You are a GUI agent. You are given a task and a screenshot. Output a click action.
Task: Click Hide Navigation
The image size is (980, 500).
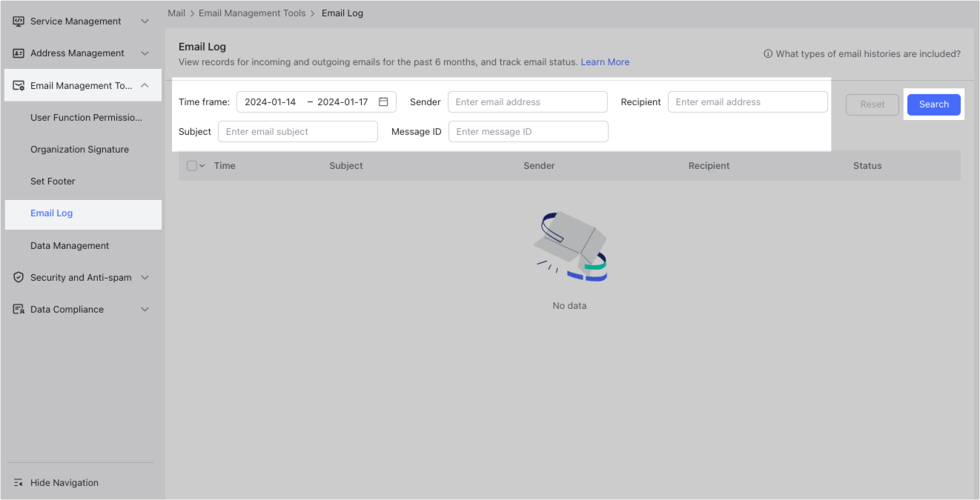[64, 483]
